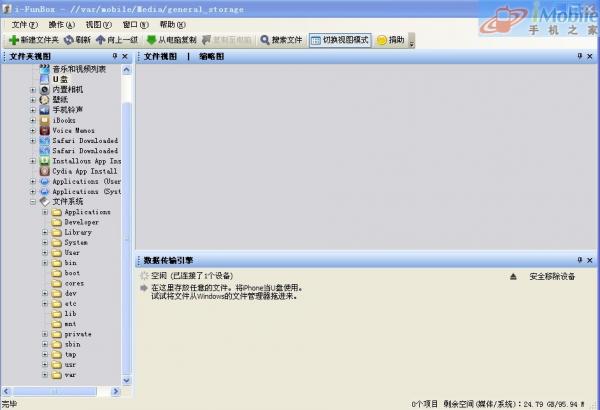Select the Voice Memos item
The height and width of the screenshot is (410, 600).
73,130
